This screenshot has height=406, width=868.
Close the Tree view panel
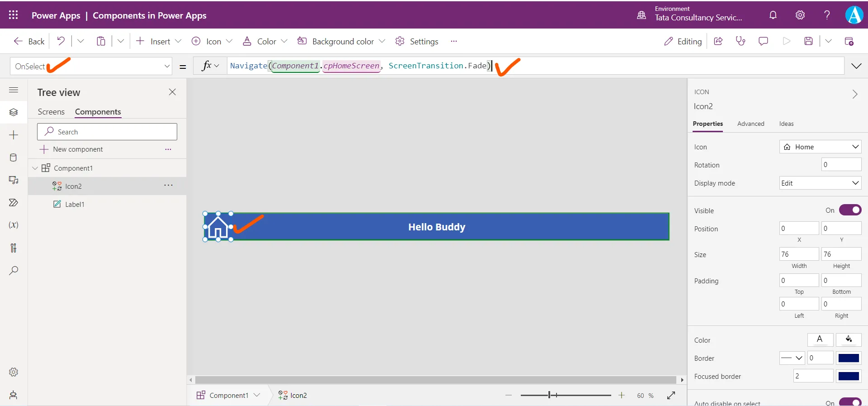[172, 92]
